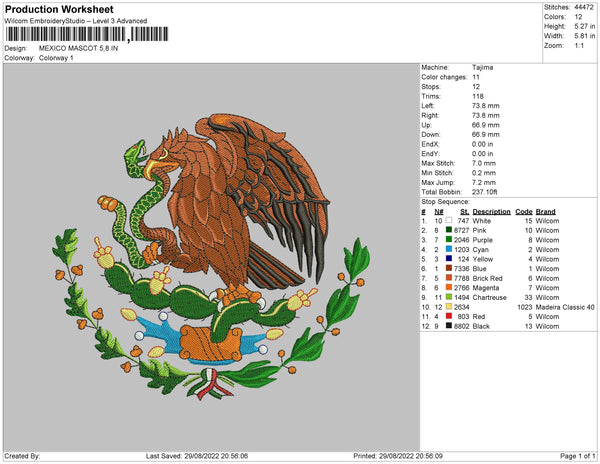Click the dark green swatch for thread 8727
This screenshot has height=464, width=600.
(x=449, y=230)
